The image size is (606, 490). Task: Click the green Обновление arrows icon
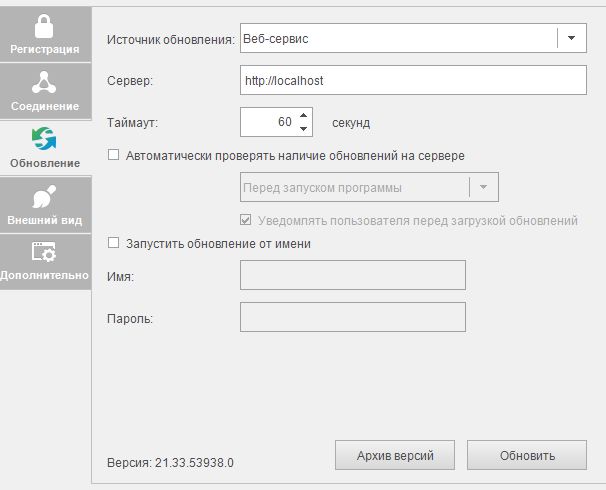click(45, 138)
